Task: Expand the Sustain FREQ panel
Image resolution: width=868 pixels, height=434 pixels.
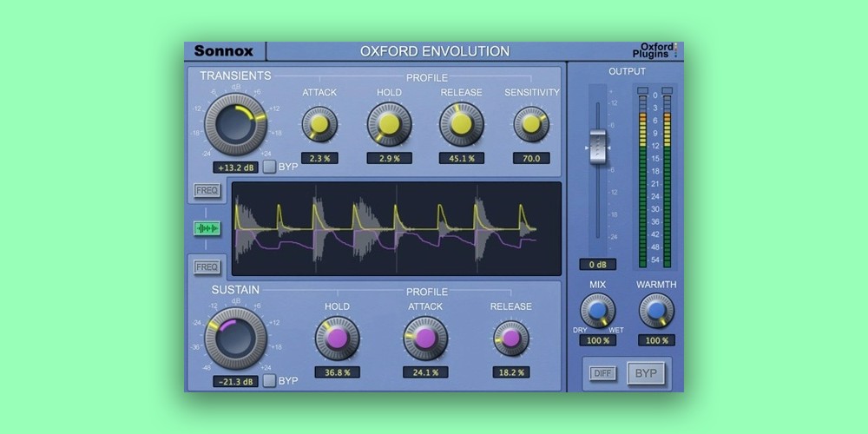Action: (x=207, y=266)
